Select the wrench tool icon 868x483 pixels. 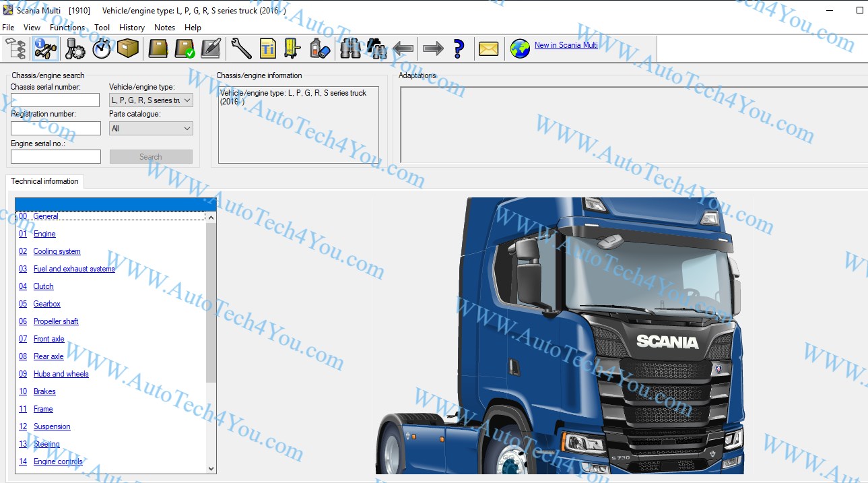point(240,49)
